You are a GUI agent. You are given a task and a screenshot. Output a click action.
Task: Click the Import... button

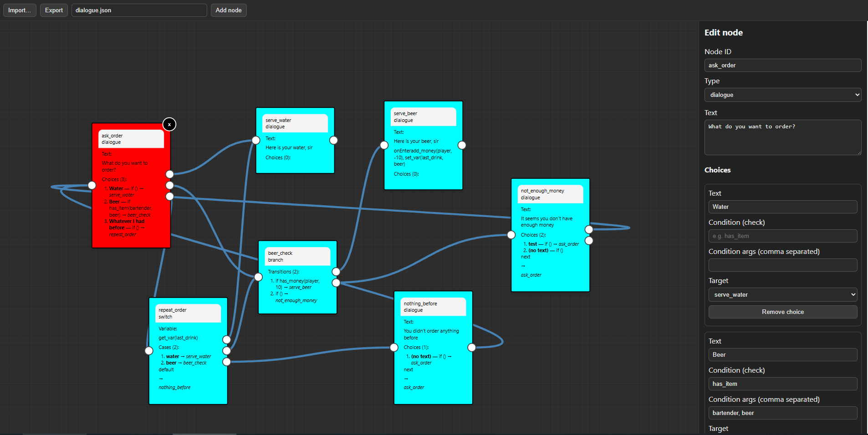click(20, 10)
